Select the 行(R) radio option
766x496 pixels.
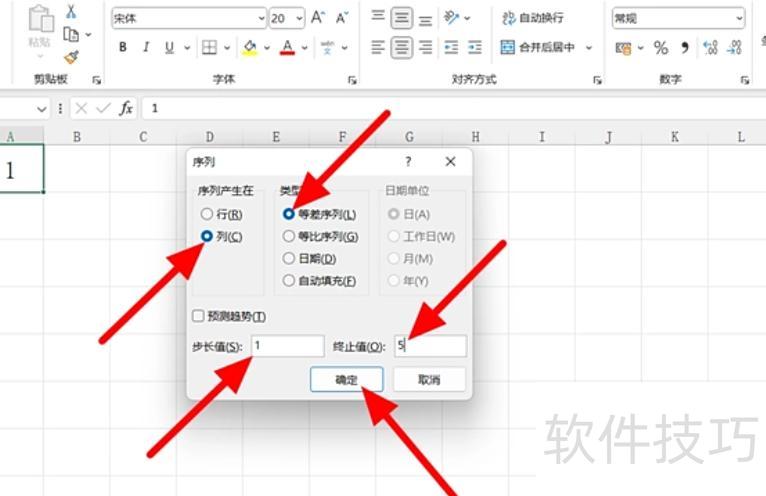coord(221,214)
